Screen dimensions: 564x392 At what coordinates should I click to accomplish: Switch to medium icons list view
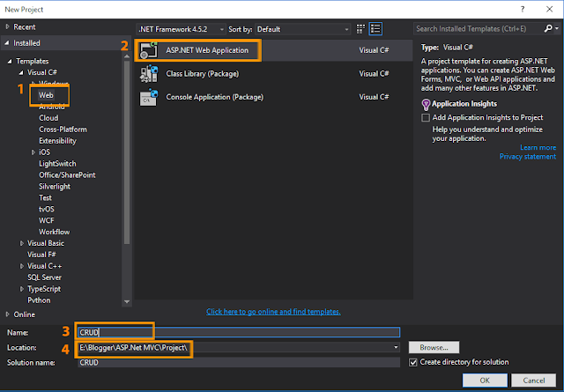[375, 29]
